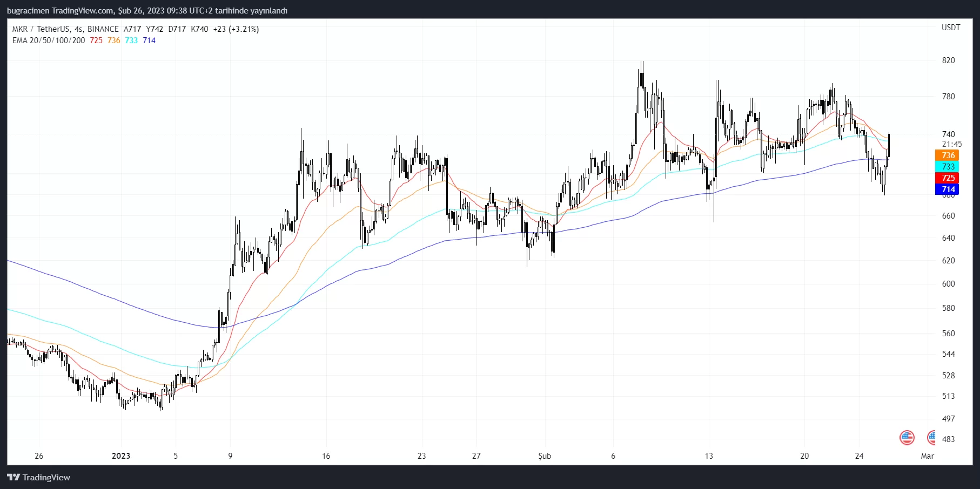Select the EMA 20/50/100/200 indicator legend
Image resolution: width=980 pixels, height=489 pixels.
tap(49, 40)
